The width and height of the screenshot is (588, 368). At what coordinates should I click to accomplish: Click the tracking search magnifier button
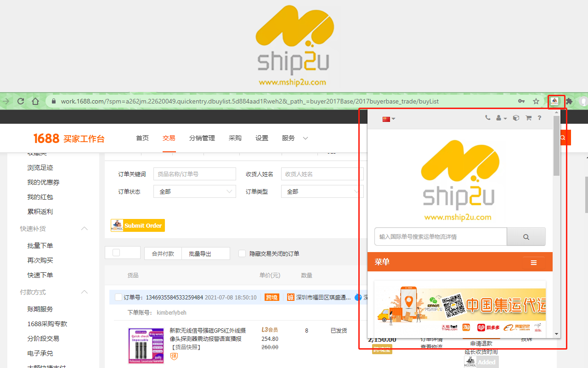(x=526, y=237)
